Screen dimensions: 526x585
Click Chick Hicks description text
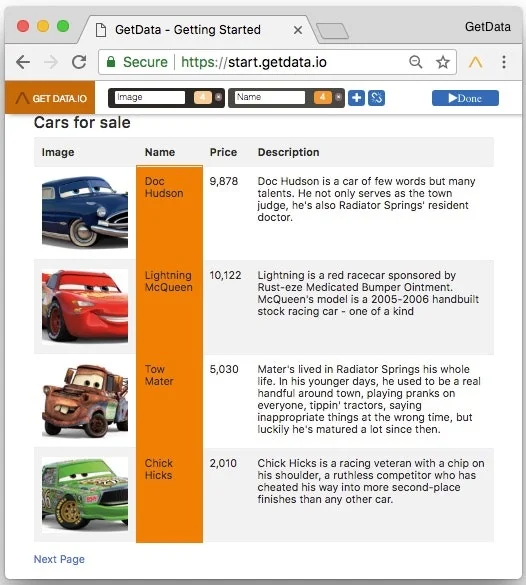click(371, 481)
